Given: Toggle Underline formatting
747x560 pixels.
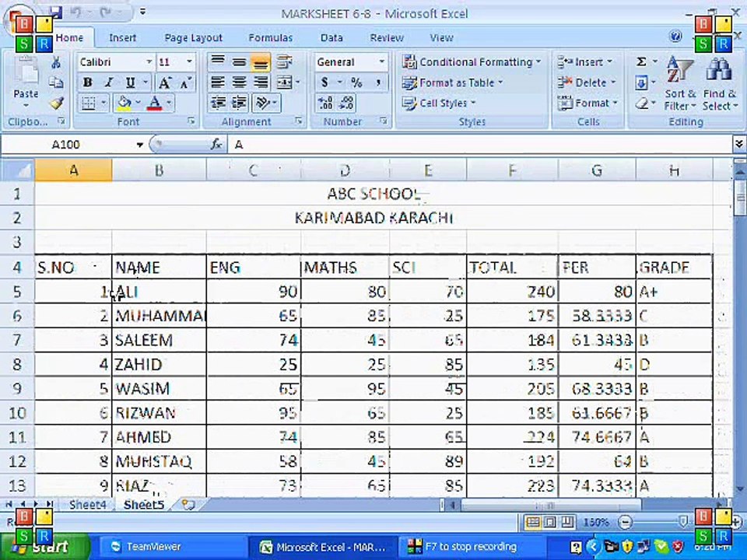Looking at the screenshot, I should coord(130,82).
